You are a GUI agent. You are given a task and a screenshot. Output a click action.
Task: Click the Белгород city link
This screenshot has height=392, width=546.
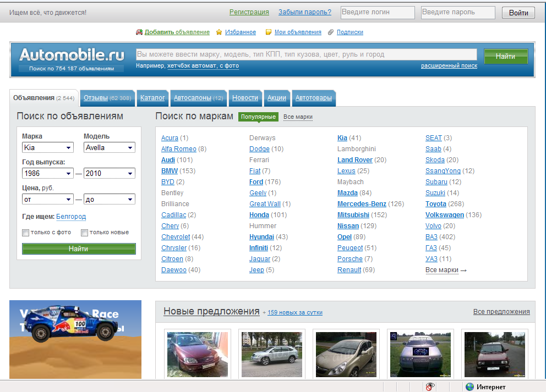tap(71, 217)
